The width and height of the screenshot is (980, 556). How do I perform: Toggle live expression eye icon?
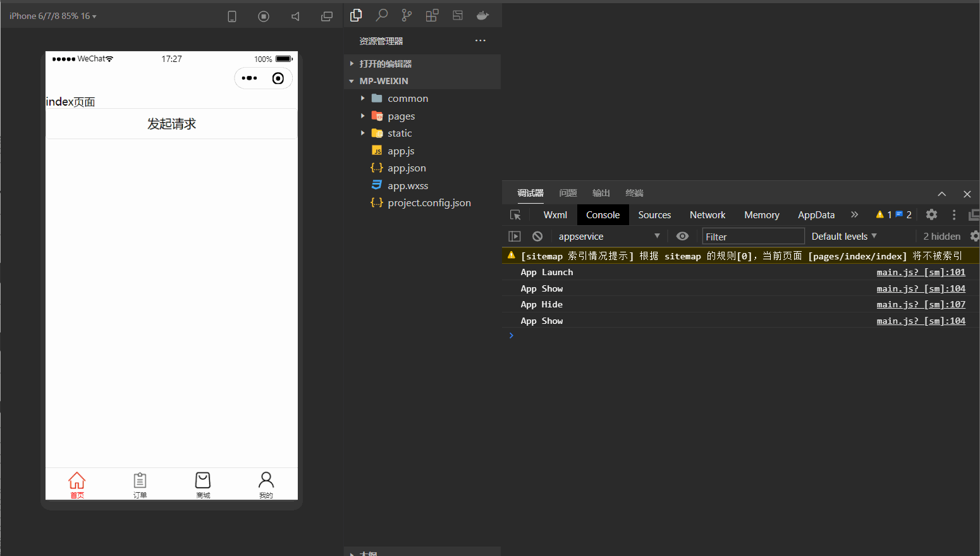682,236
